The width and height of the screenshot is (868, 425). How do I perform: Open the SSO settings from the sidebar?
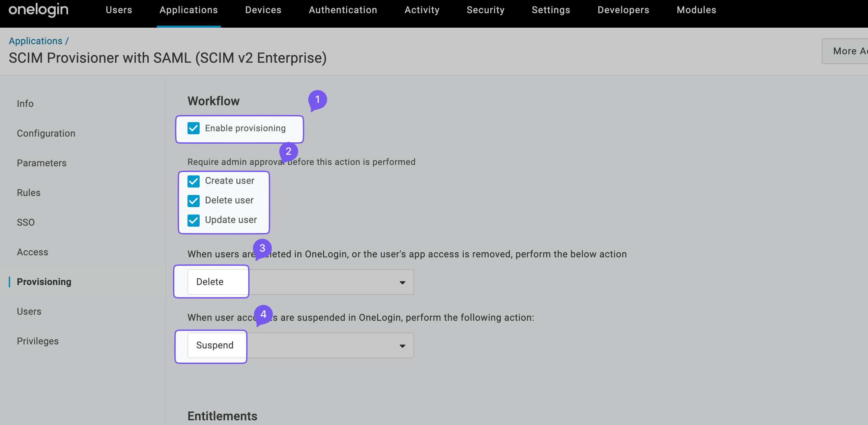coord(26,222)
